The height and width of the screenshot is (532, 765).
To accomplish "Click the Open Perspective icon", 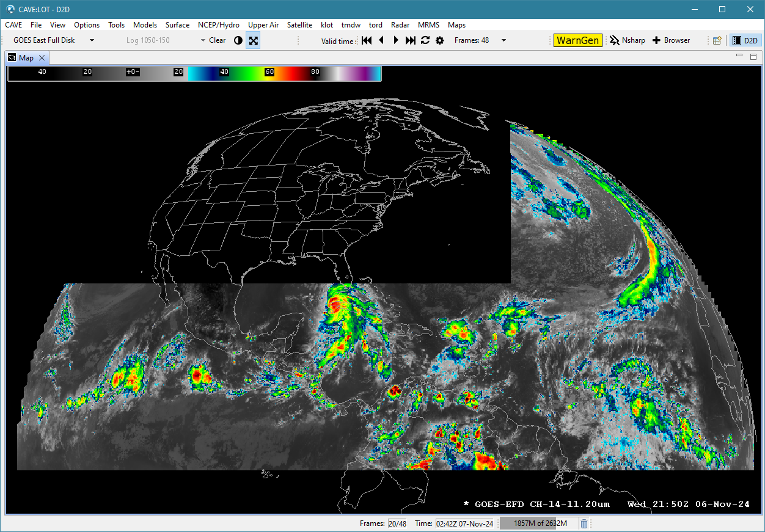I will 717,40.
